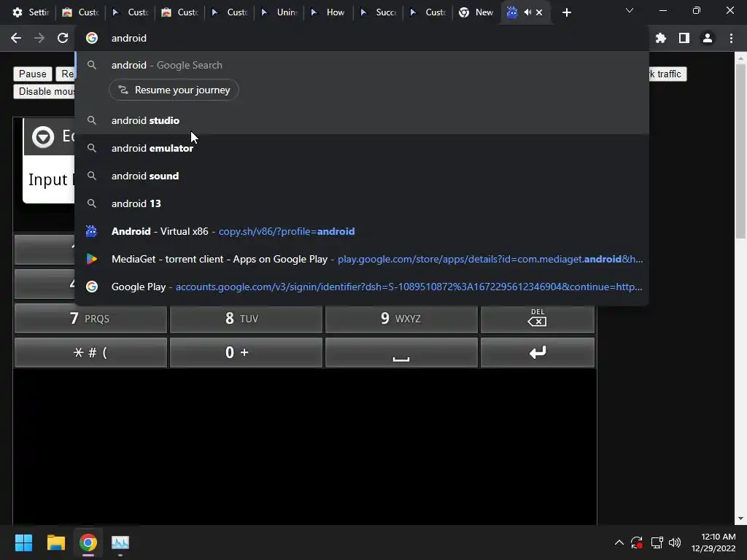Open the clock showing 12:10 AM
The image size is (747, 560).
[x=713, y=542]
